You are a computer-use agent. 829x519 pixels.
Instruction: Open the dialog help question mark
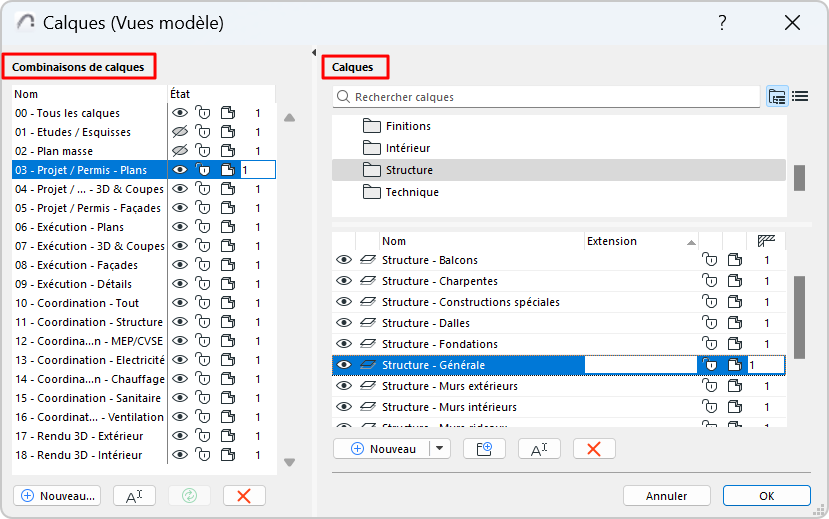click(723, 23)
